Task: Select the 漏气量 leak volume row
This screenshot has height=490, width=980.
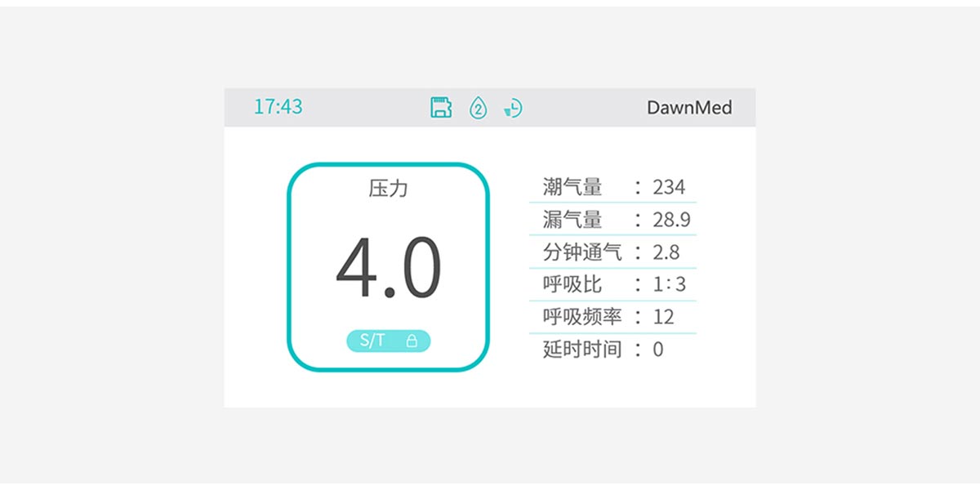Action: (x=612, y=219)
